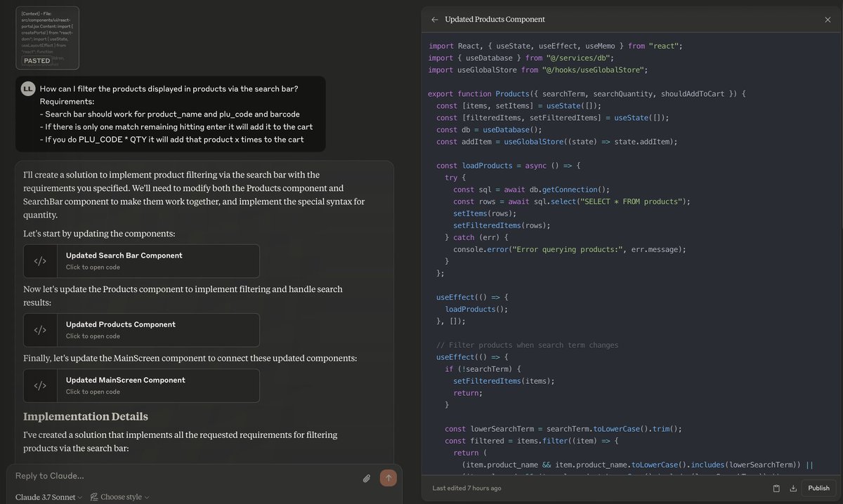Click the code icon on MainScreen Component card

click(40, 385)
